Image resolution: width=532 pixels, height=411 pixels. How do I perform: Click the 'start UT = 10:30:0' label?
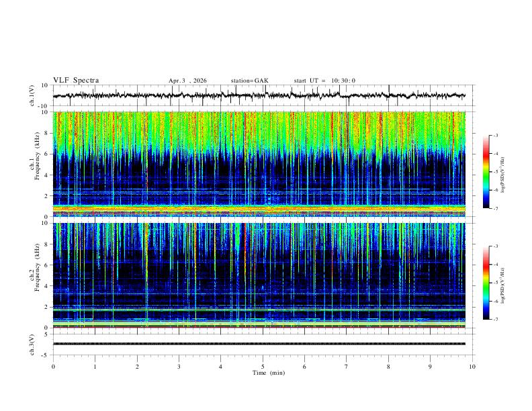coord(324,81)
